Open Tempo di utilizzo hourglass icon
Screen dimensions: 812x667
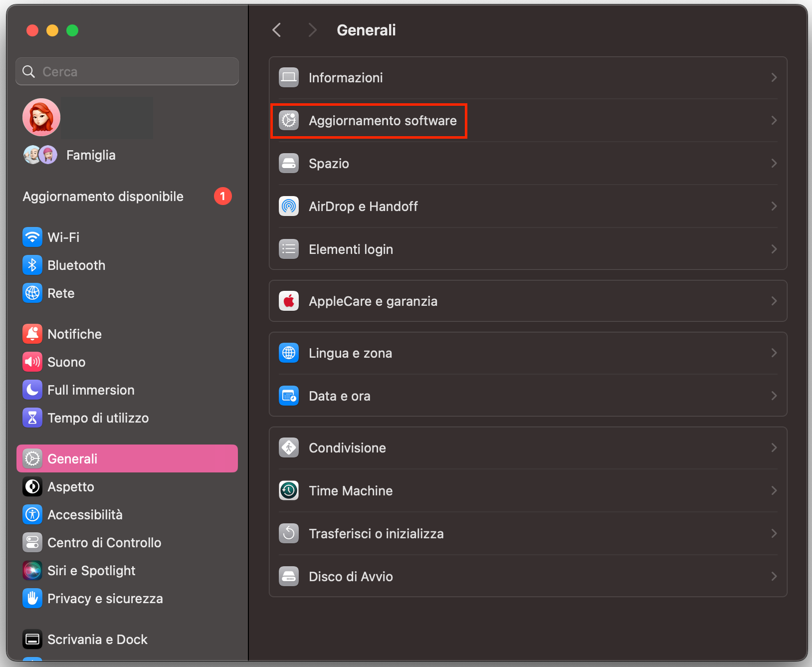click(32, 418)
